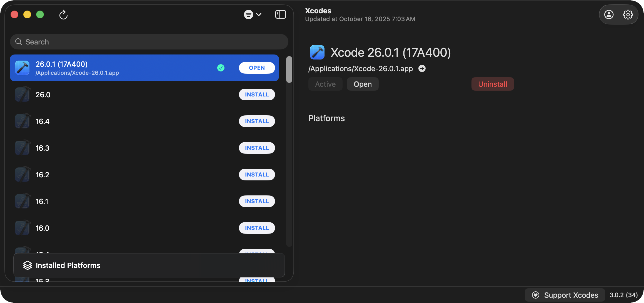
Task: Click the Xcode 16.2 hammer icon
Action: (23, 175)
